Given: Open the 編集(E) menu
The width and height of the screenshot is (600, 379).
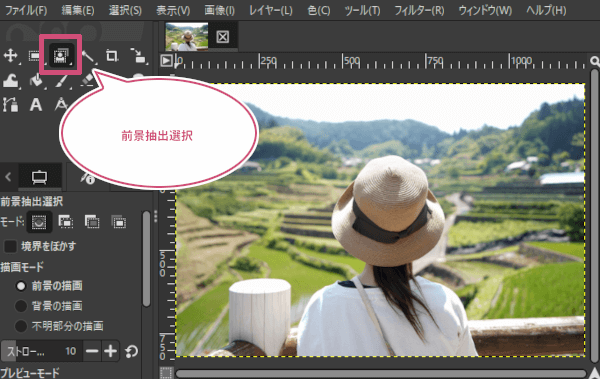Looking at the screenshot, I should click(78, 10).
